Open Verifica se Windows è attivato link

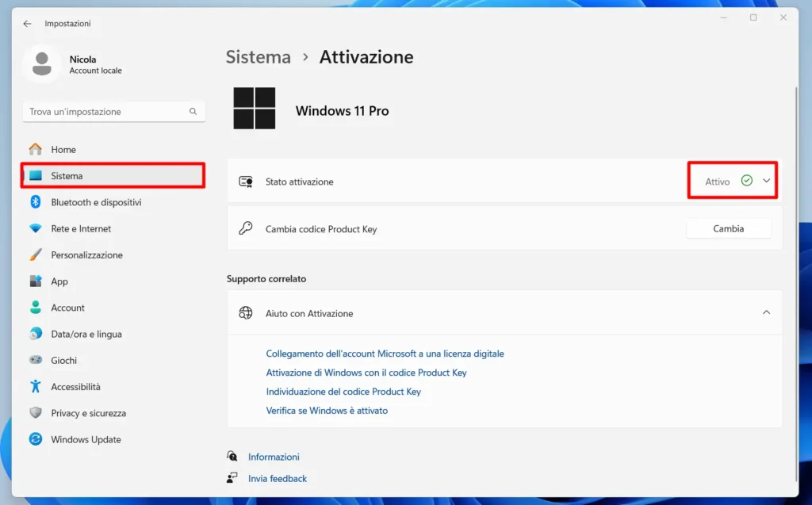pyautogui.click(x=327, y=410)
